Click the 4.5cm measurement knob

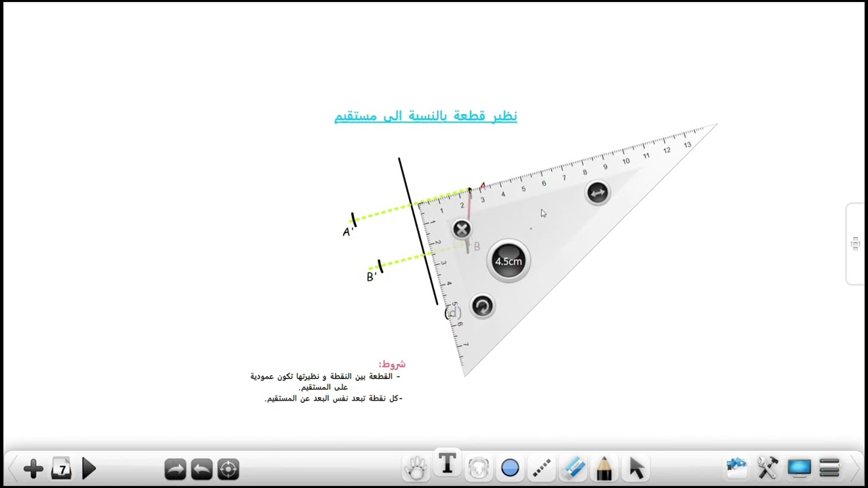[x=509, y=261]
